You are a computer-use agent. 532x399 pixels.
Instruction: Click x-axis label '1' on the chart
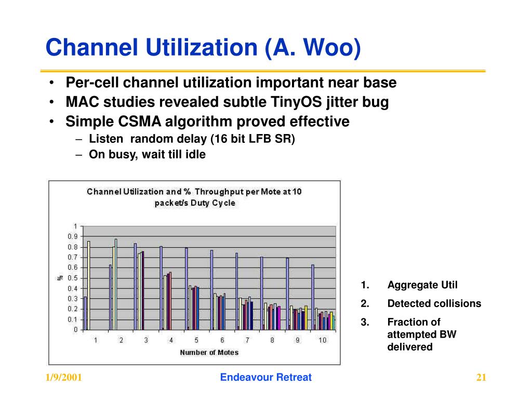click(96, 340)
